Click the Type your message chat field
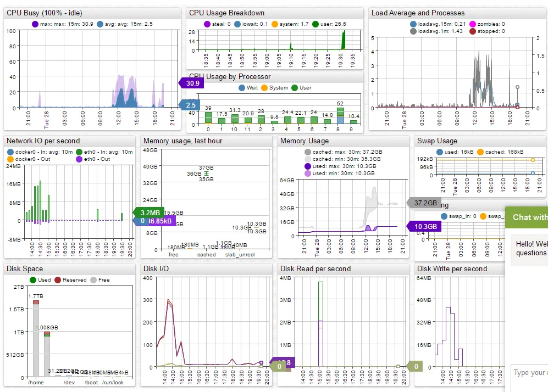The image size is (548, 392). [x=529, y=373]
